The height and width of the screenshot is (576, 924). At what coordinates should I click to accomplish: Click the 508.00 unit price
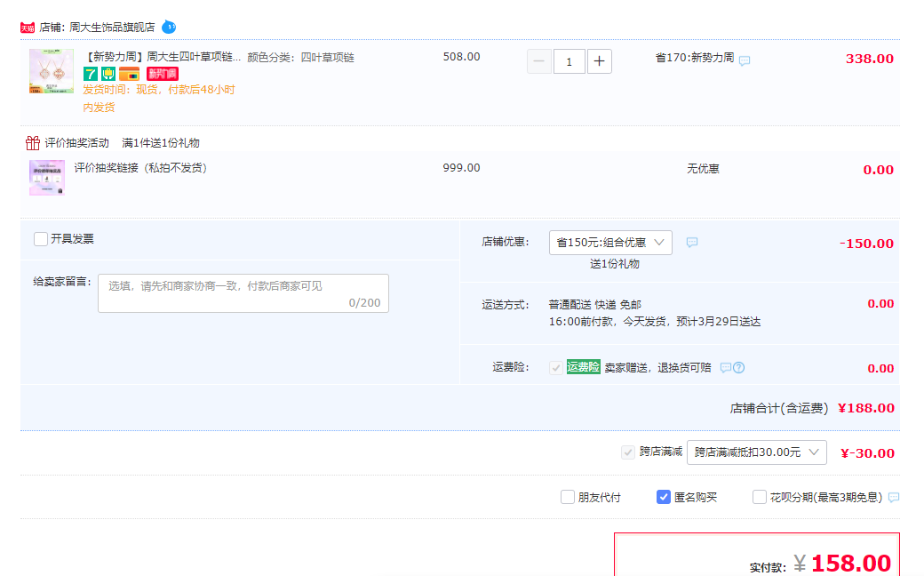tap(461, 57)
